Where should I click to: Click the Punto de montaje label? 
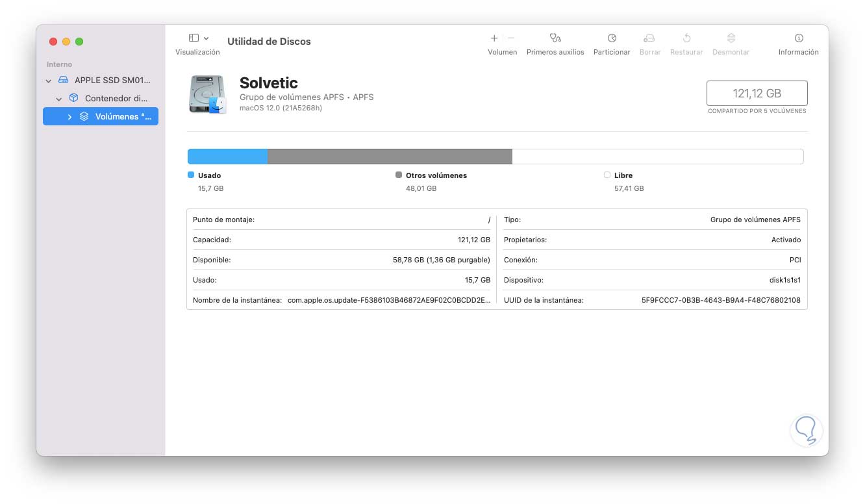(223, 220)
